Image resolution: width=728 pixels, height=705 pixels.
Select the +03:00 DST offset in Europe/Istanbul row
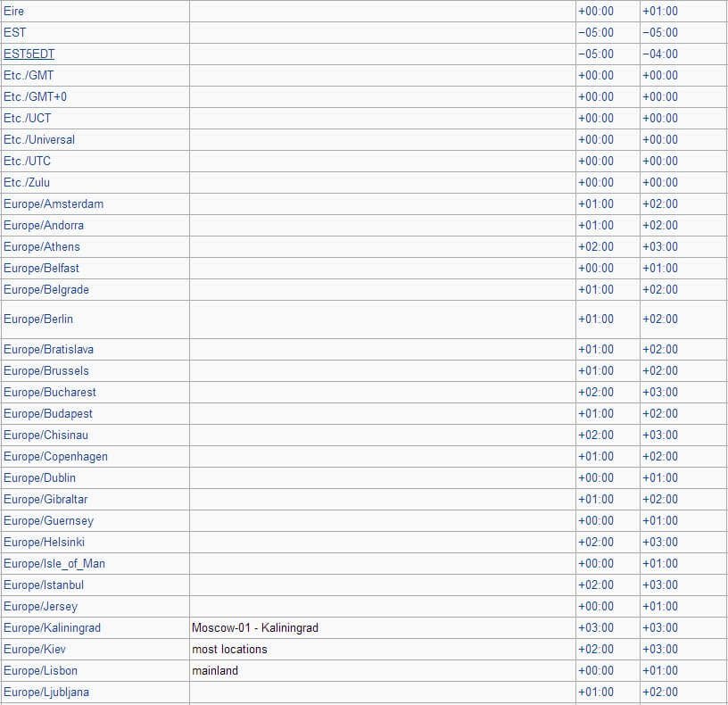[660, 585]
